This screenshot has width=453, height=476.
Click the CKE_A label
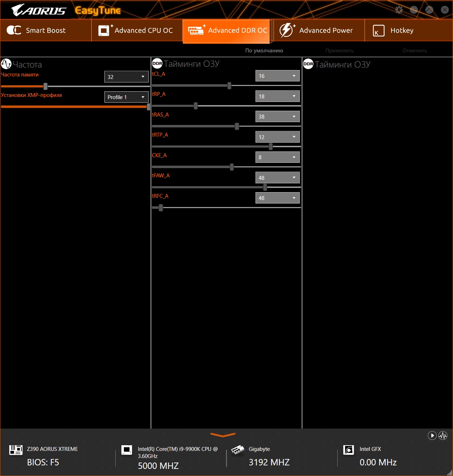coord(159,155)
